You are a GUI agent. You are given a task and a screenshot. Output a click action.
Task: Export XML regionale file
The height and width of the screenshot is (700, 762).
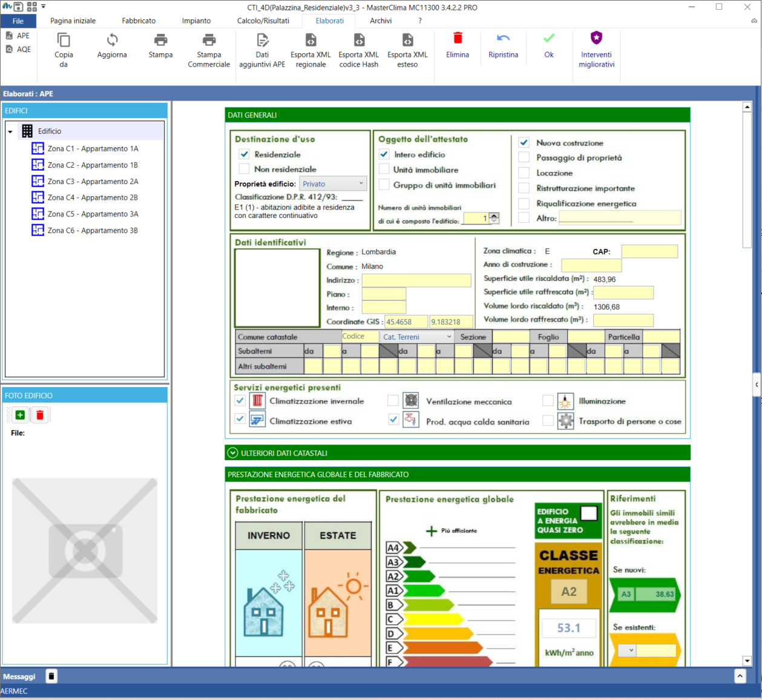coord(310,50)
